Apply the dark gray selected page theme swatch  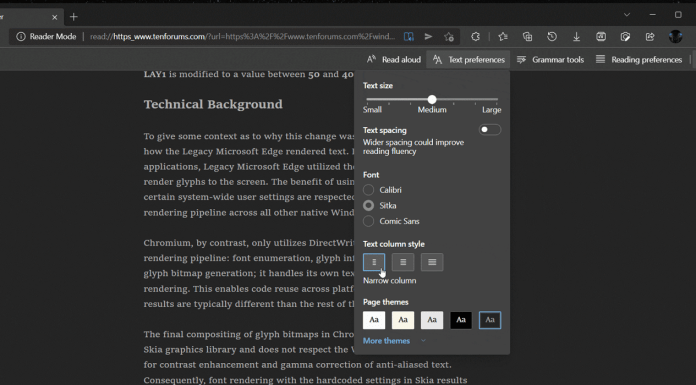[490, 320]
